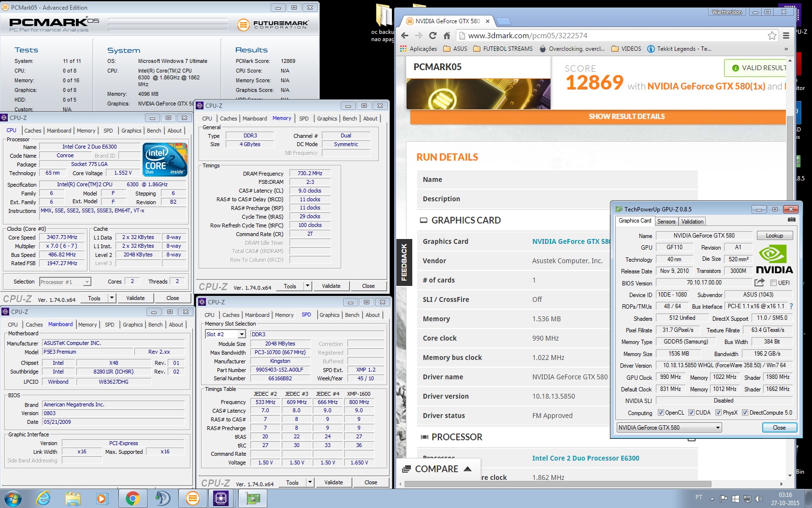Toggle CUDA checkbox
This screenshot has height=508, width=812.
click(691, 413)
